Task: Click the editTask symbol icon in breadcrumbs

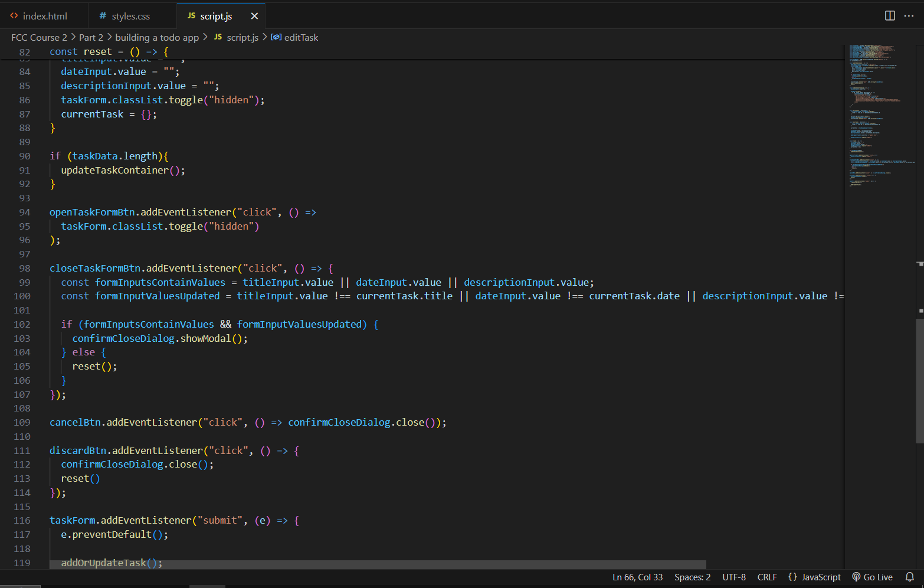Action: [276, 37]
